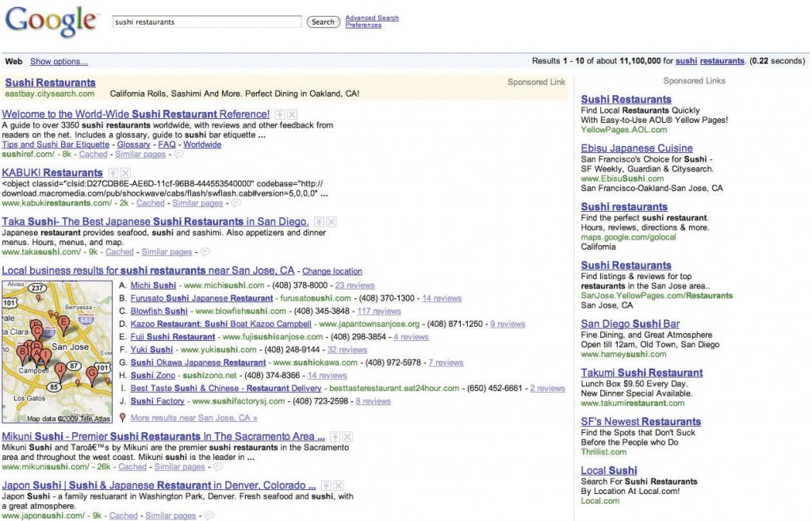Remove the KABUKI Restaurants result with X icon

click(x=125, y=173)
